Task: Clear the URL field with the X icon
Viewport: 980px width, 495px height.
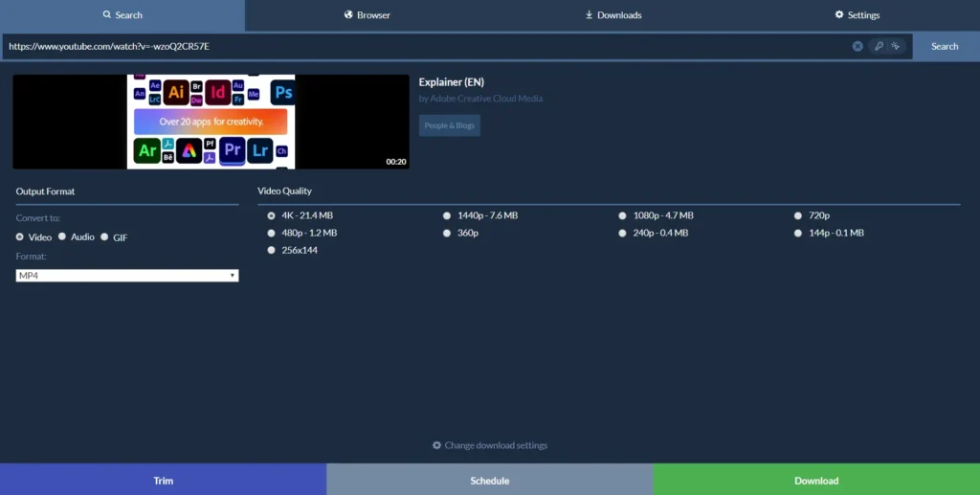Action: tap(857, 46)
